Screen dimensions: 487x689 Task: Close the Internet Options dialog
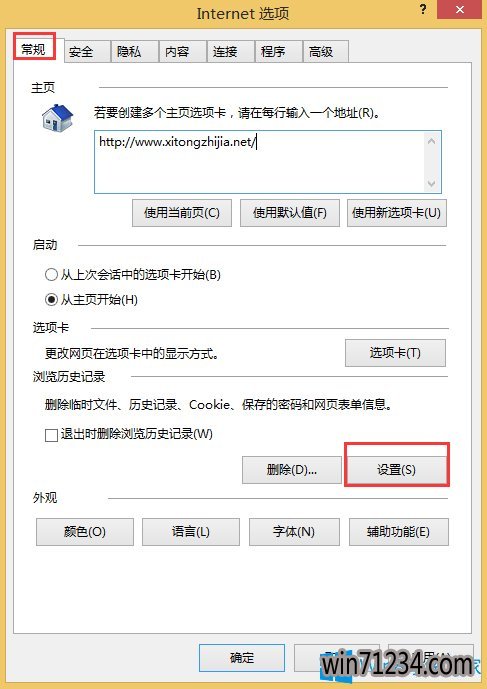tap(460, 9)
